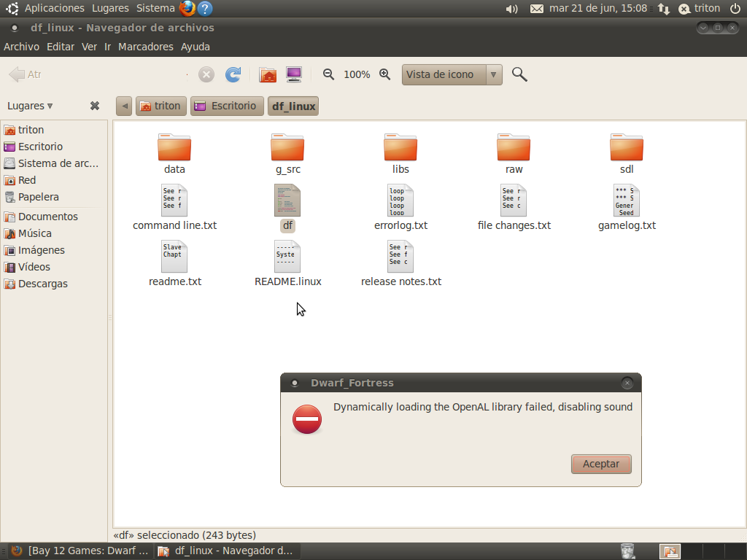Select Descargas in the sidebar
The image size is (747, 560).
pyautogui.click(x=54, y=284)
